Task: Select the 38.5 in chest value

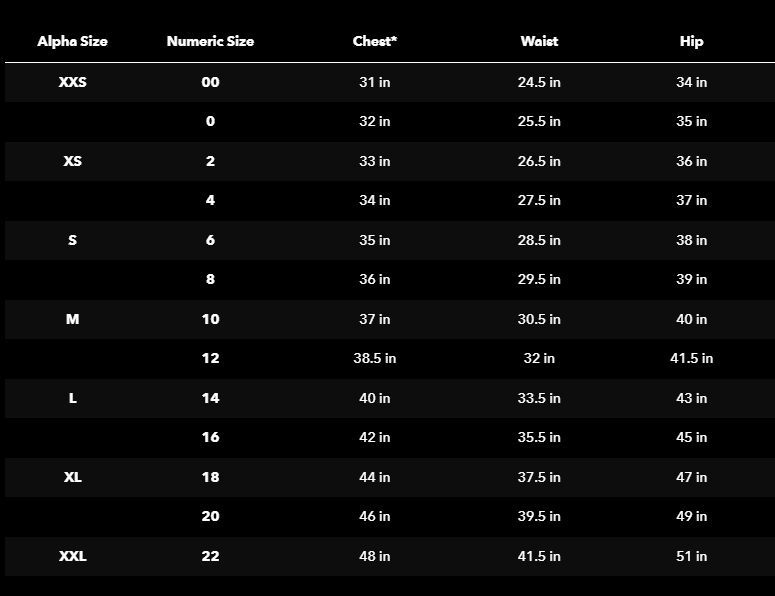Action: click(x=375, y=358)
